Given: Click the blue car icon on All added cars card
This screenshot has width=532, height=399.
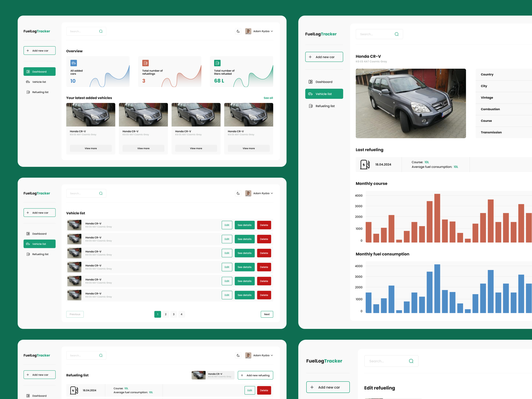Looking at the screenshot, I should point(74,63).
